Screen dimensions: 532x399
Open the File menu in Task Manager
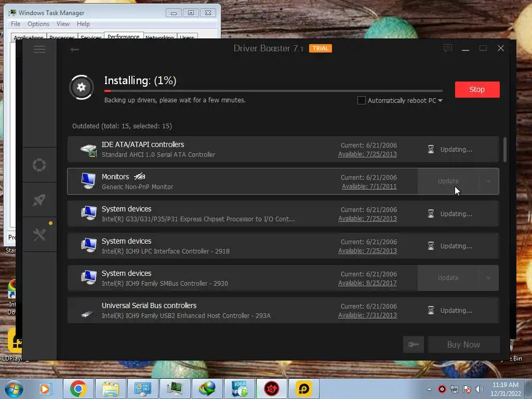[16, 24]
